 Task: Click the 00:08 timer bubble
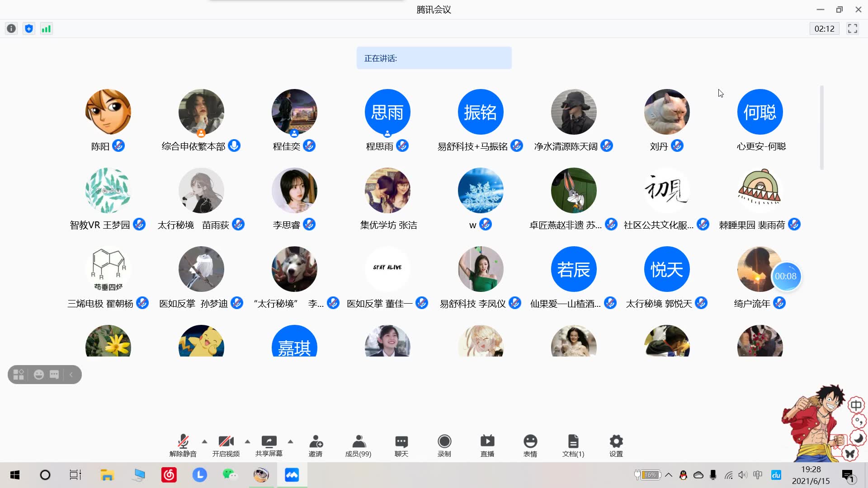[x=786, y=276]
